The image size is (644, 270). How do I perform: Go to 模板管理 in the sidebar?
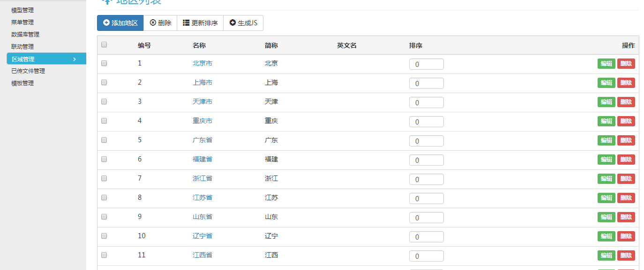coord(22,83)
